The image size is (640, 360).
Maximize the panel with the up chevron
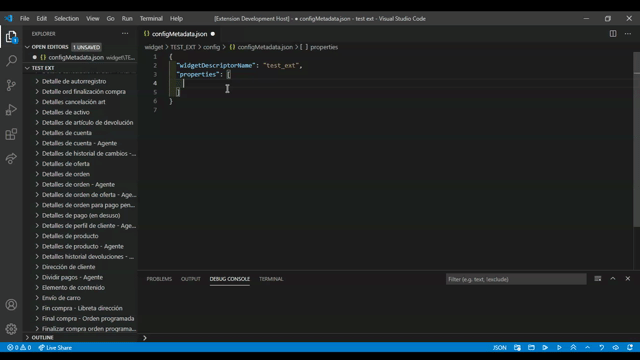coord(613,279)
